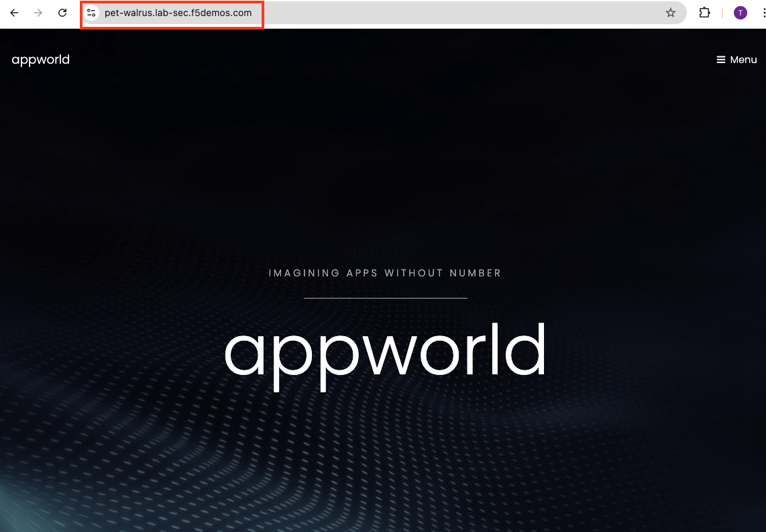The image size is (766, 532).
Task: Go back to the previous page
Action: coord(14,13)
